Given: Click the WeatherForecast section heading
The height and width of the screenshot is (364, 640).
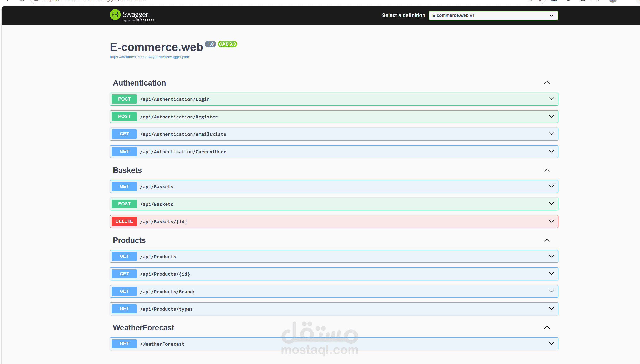Looking at the screenshot, I should [x=143, y=328].
